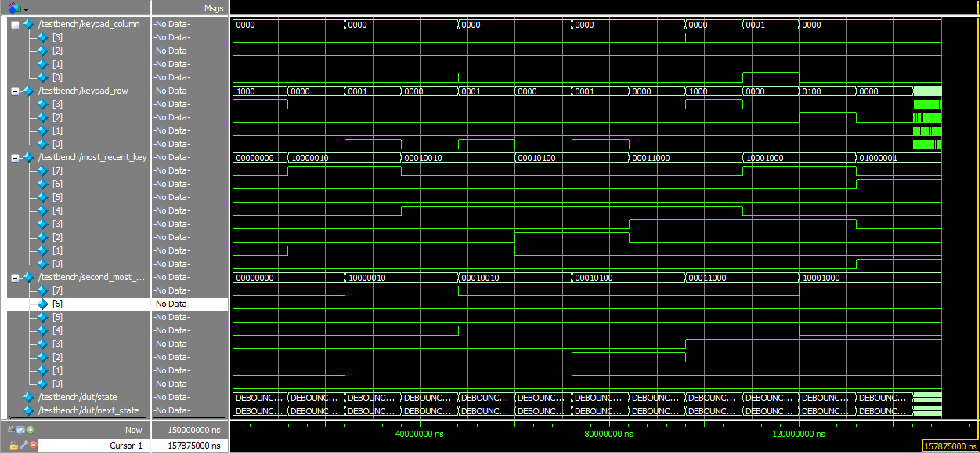Click the object type filter icon

14,7
